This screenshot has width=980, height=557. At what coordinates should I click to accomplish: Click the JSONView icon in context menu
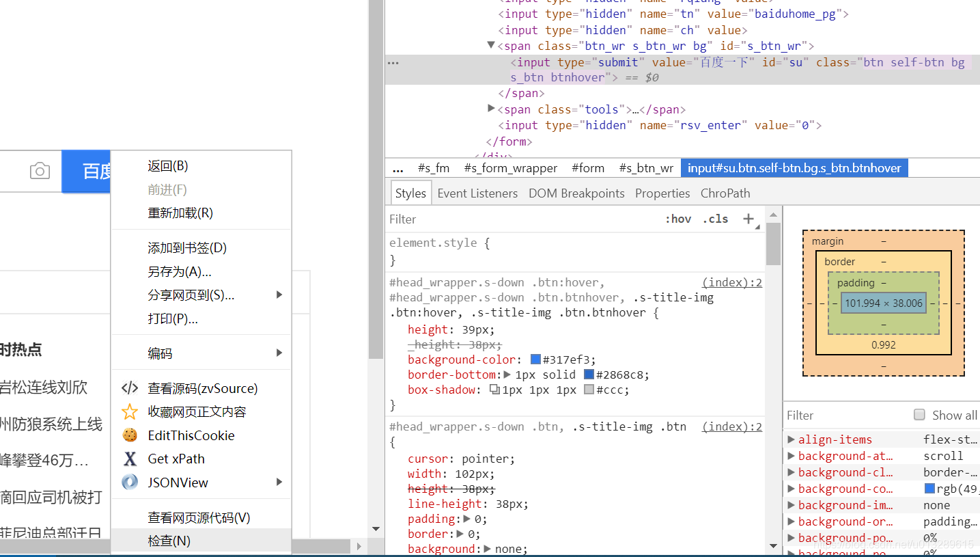click(130, 482)
